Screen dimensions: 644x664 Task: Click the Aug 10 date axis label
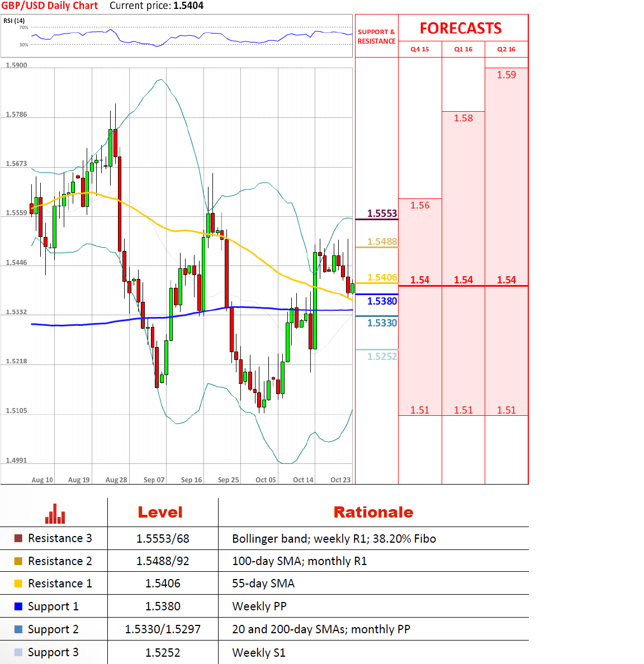[42, 480]
